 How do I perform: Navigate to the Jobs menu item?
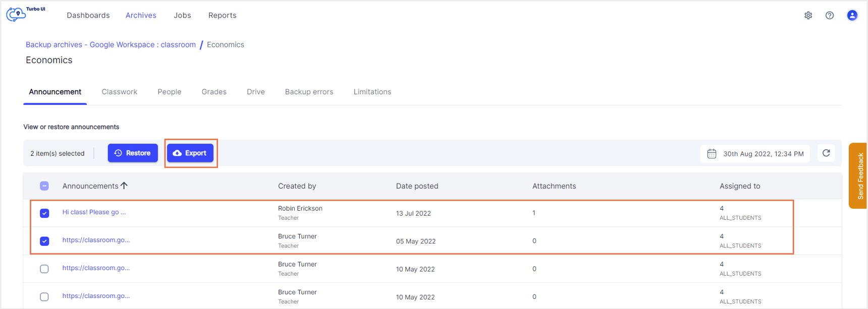(x=182, y=15)
